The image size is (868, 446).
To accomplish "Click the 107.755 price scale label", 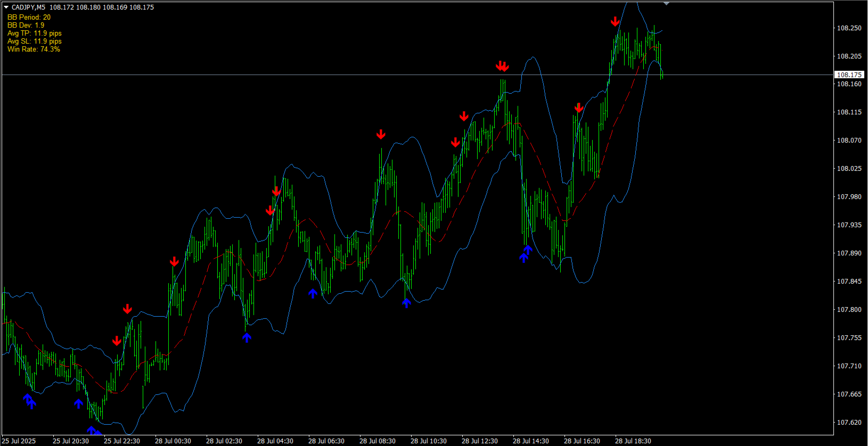I will pos(849,338).
